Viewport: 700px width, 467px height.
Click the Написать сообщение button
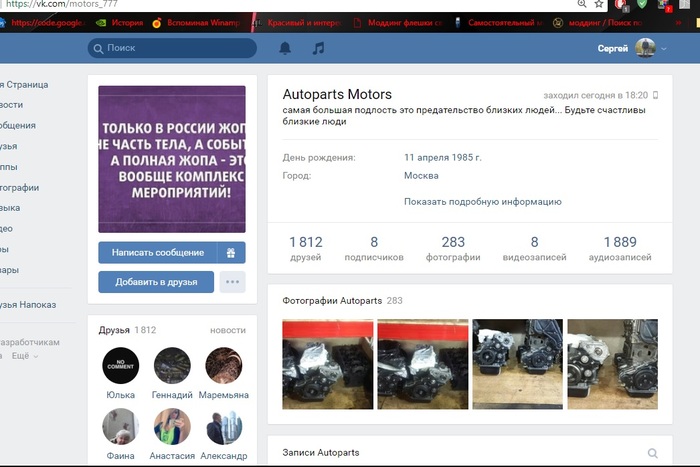(x=157, y=253)
